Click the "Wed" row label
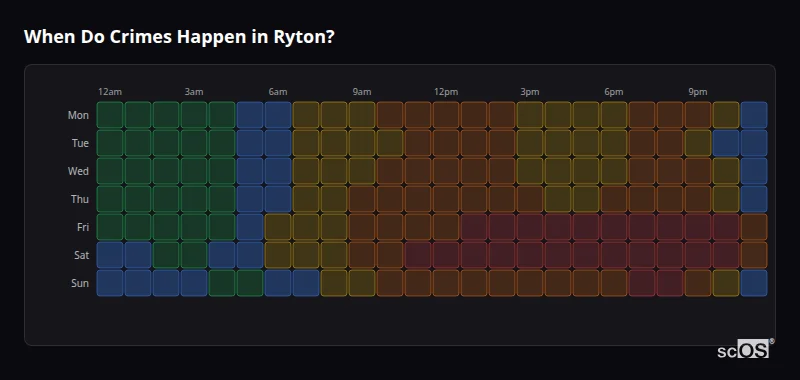Image resolution: width=800 pixels, height=380 pixels. pyautogui.click(x=78, y=171)
